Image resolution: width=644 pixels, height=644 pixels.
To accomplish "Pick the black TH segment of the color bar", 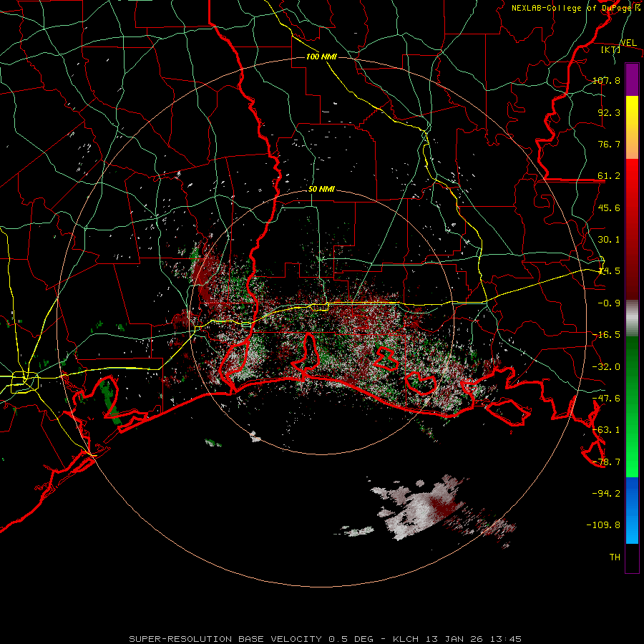I will tap(632, 558).
